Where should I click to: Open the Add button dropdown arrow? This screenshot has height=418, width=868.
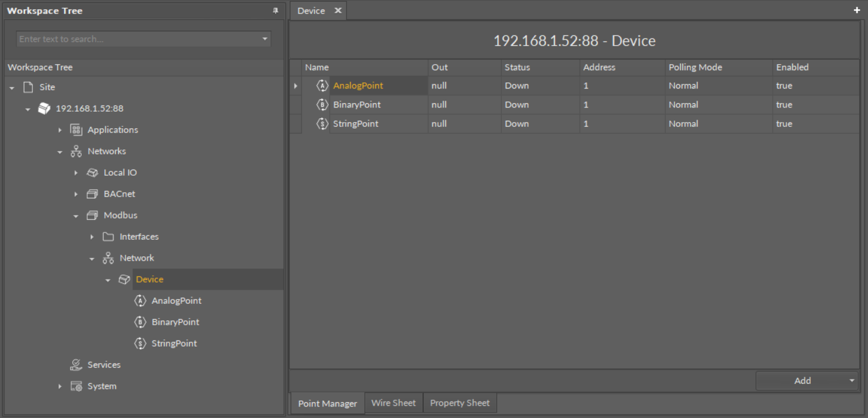(x=852, y=381)
